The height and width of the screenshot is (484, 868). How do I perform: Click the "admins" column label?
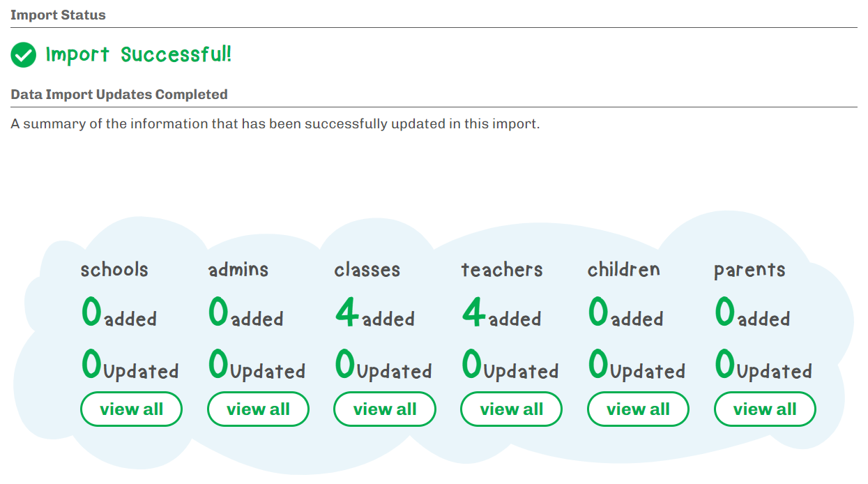tap(238, 270)
